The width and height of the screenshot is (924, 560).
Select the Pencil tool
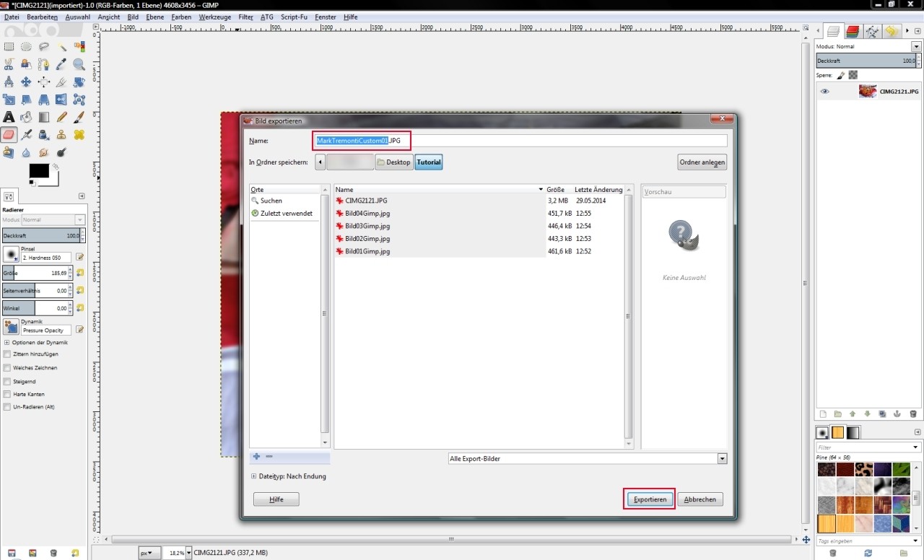pos(61,117)
